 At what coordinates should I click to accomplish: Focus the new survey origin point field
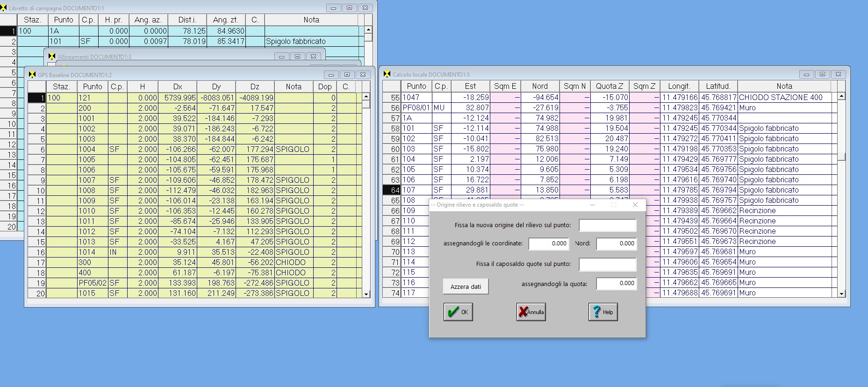(607, 225)
